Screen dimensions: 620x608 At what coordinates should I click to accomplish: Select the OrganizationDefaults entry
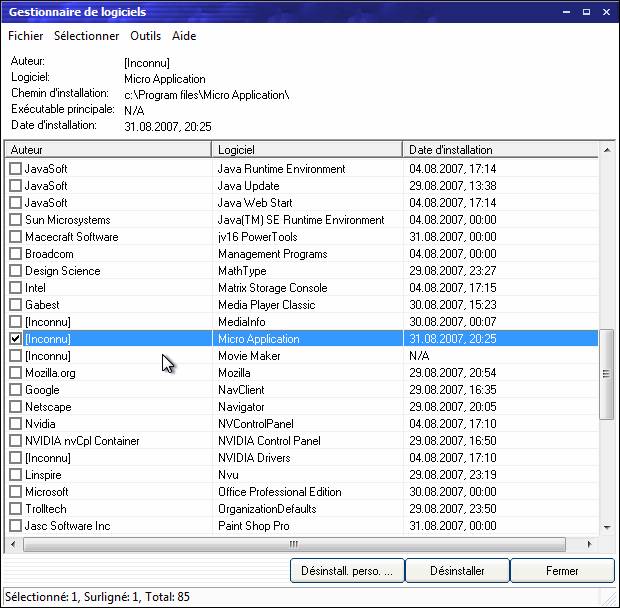(x=267, y=509)
